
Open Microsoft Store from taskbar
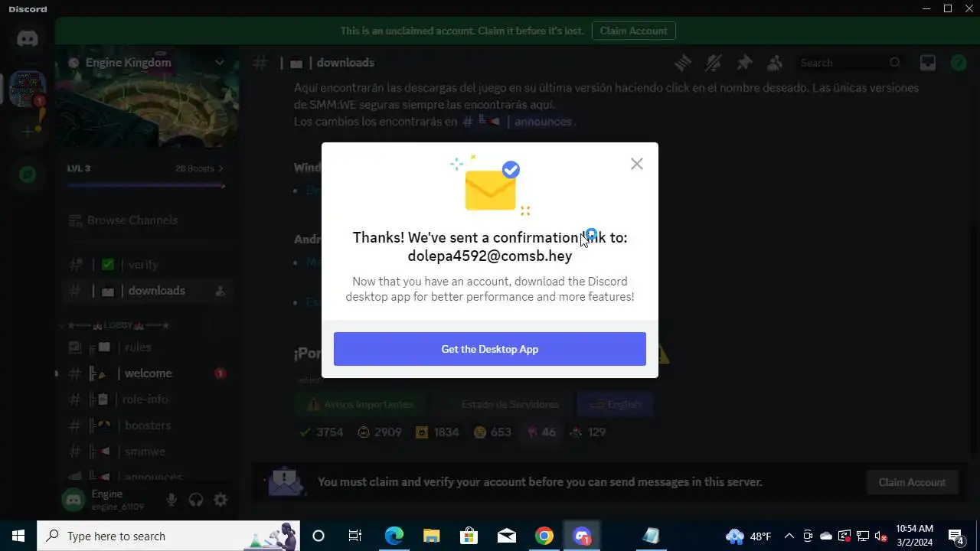(x=469, y=536)
